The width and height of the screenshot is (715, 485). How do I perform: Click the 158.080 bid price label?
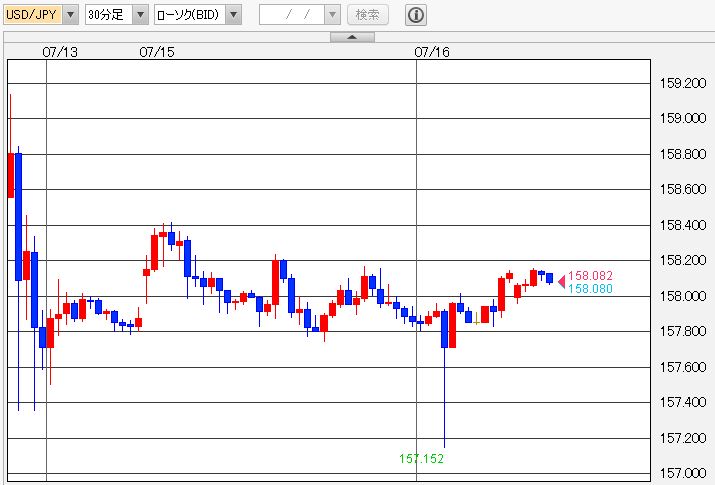pyautogui.click(x=590, y=289)
